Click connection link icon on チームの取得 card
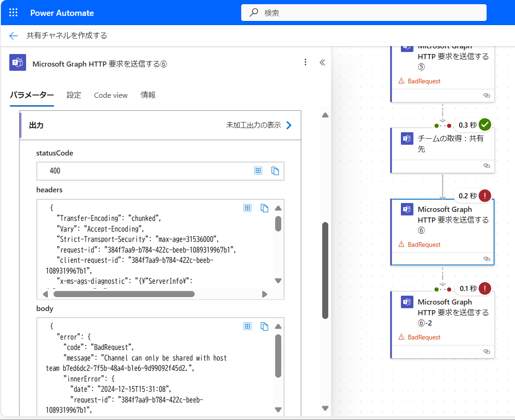 (x=487, y=166)
